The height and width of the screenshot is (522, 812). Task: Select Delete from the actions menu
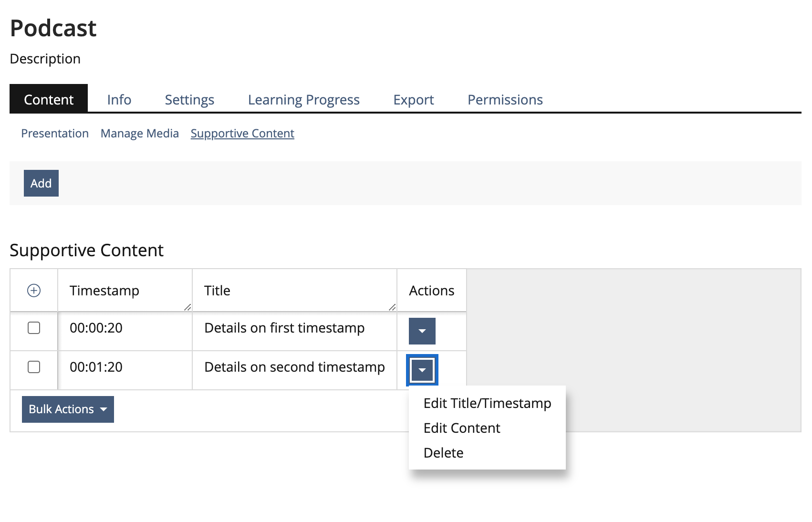pyautogui.click(x=443, y=453)
